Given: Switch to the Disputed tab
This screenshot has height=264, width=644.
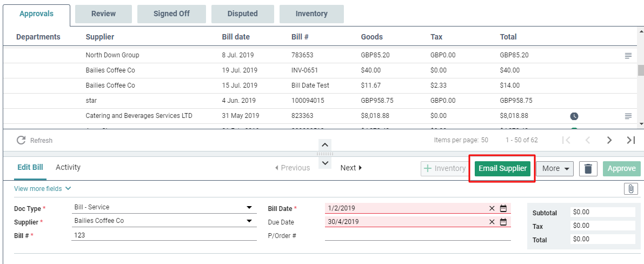Looking at the screenshot, I should coord(242,14).
